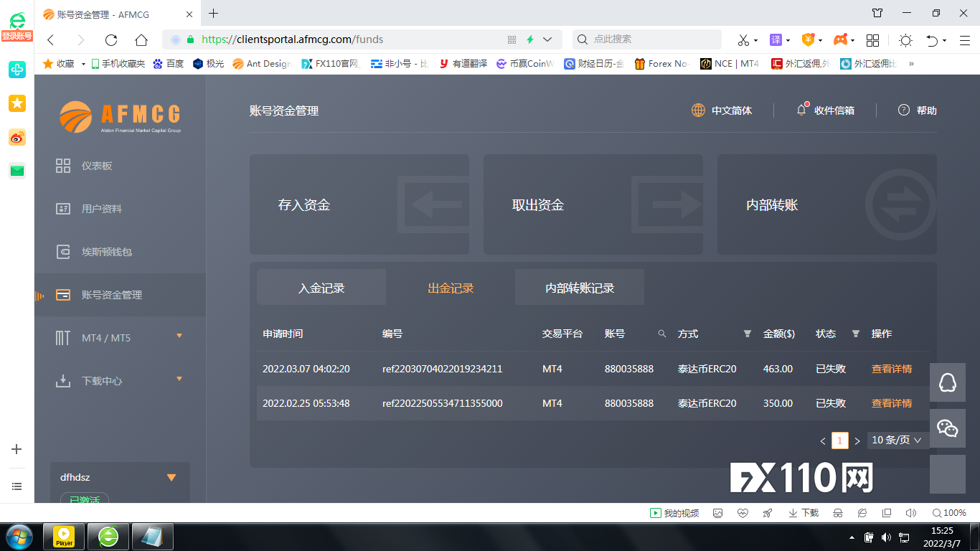
Task: Go to previous page arrow
Action: coord(823,441)
